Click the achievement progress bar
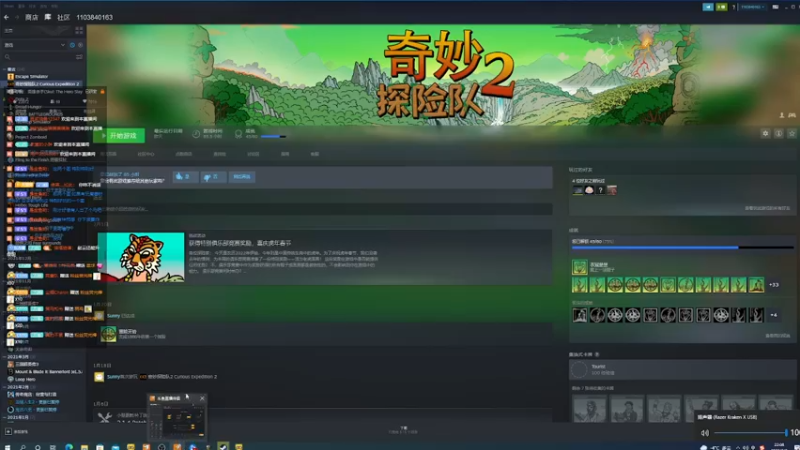The width and height of the screenshot is (800, 450). tap(682, 247)
